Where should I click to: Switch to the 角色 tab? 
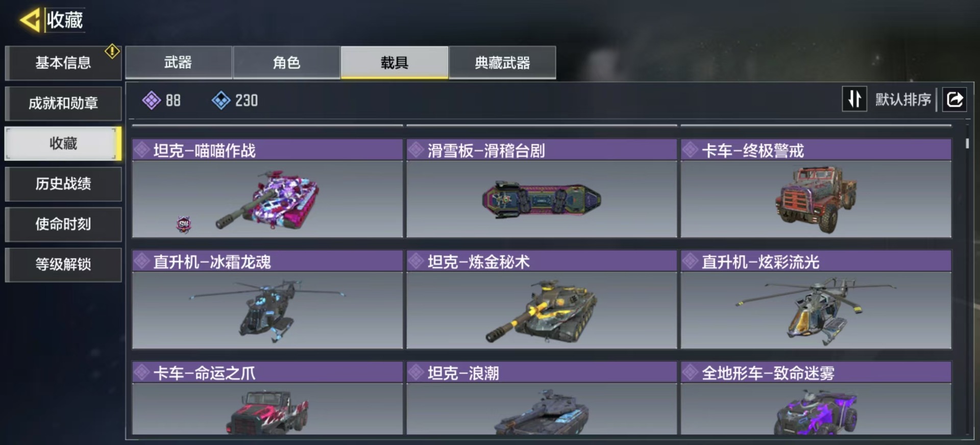286,62
